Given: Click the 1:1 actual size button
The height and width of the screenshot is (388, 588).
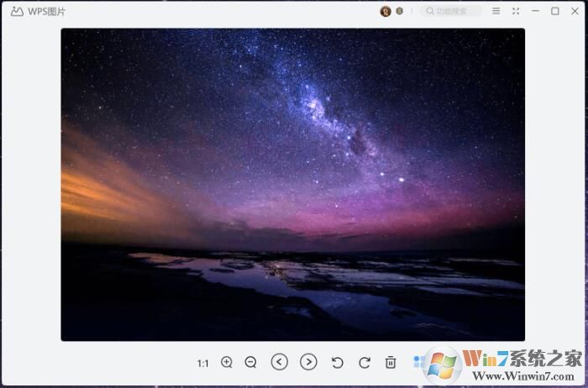Looking at the screenshot, I should (x=202, y=363).
